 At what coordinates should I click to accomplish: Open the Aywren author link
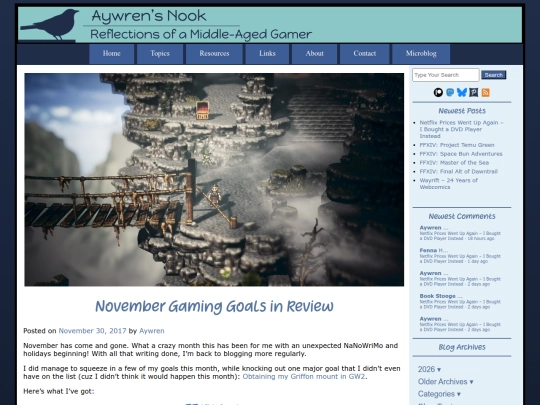(x=152, y=331)
